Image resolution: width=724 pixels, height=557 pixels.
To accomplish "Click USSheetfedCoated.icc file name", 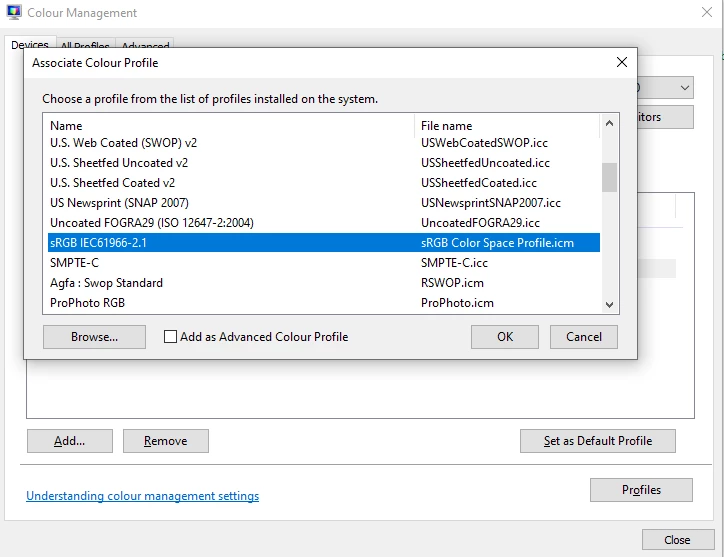I will pos(479,183).
